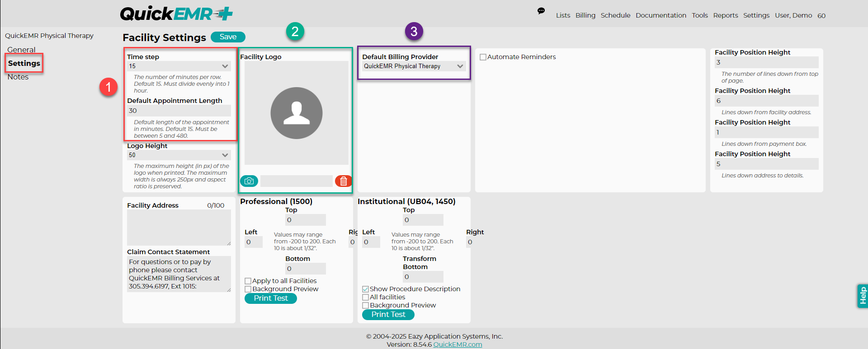868x349 pixels.
Task: Open the chat message bubble icon
Action: pos(541,11)
